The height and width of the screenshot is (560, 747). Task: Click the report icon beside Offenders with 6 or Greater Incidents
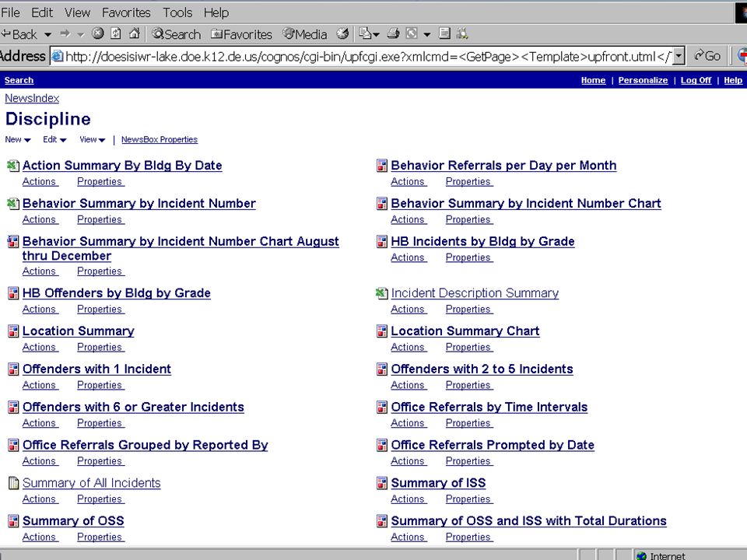[13, 407]
